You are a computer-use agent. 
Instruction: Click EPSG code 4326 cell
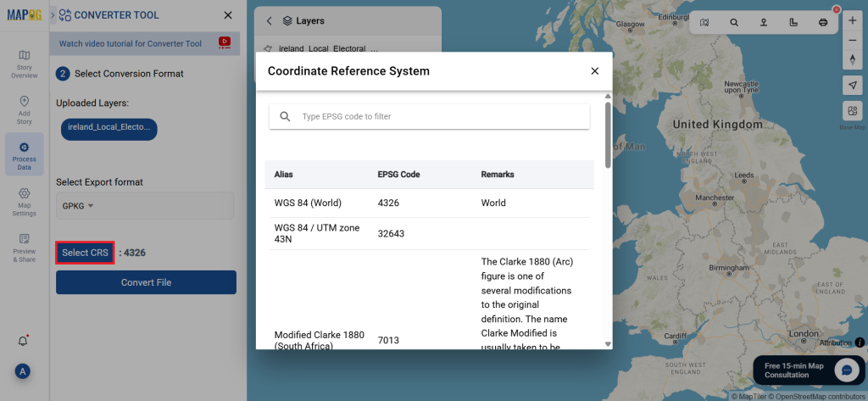tap(388, 203)
